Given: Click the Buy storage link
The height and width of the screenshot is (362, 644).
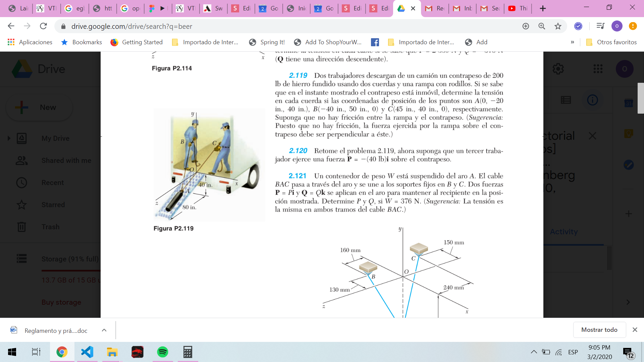Looking at the screenshot, I should (x=61, y=302).
